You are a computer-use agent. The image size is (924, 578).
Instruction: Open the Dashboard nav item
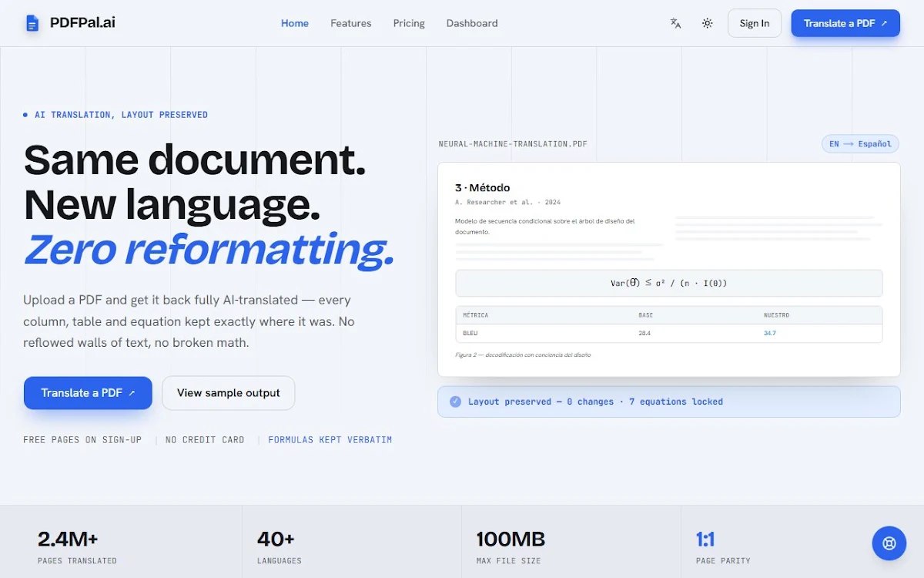[x=472, y=23]
